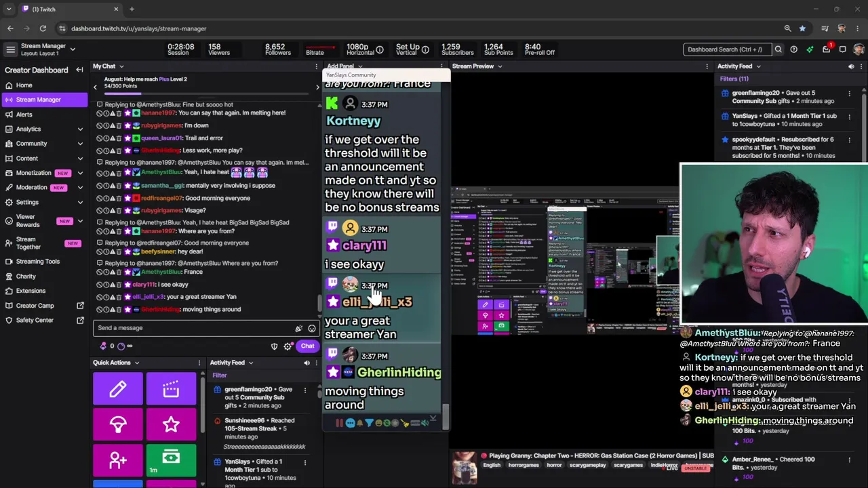
Task: Expand the Stream Preview panel dropdown
Action: [500, 66]
